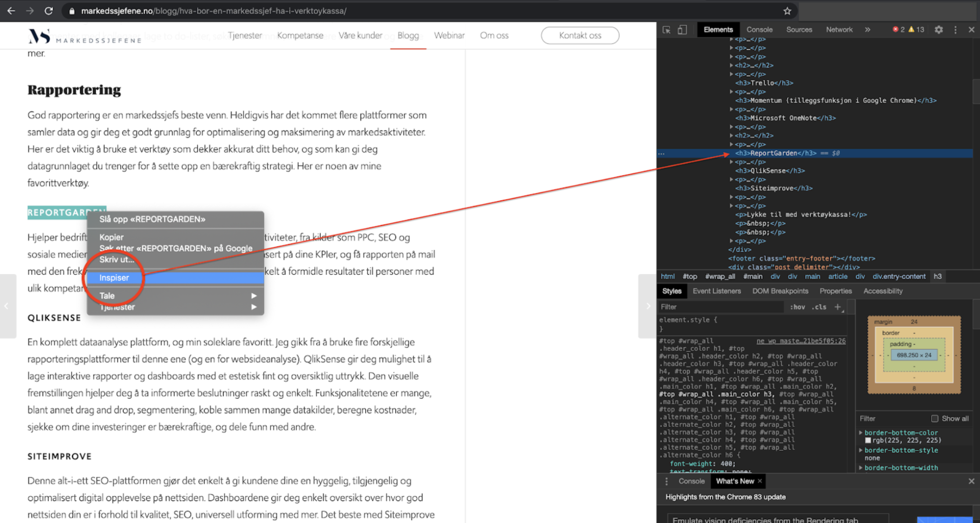980x523 pixels.
Task: Switch to the DevTools Console tab at top
Action: [759, 30]
